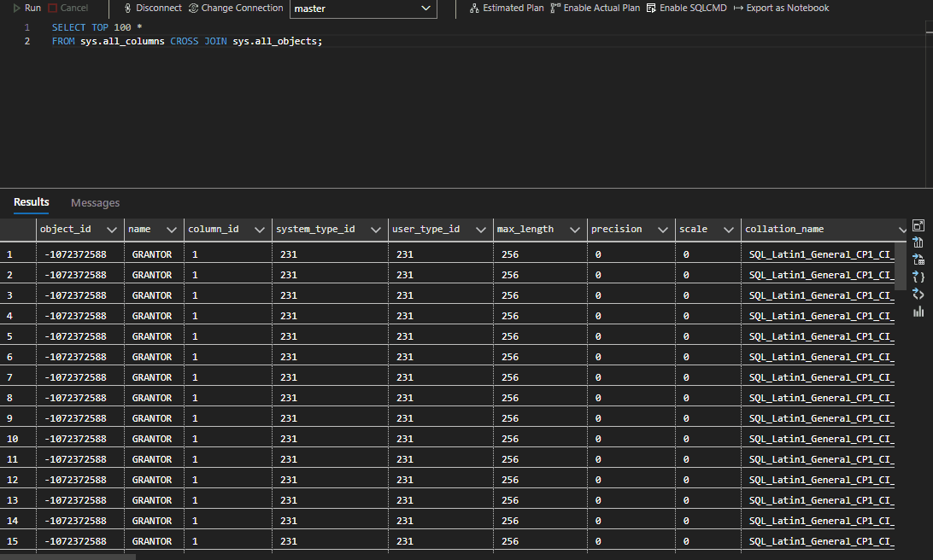Open the collation_name column filter dropdown
933x560 pixels.
tap(902, 229)
